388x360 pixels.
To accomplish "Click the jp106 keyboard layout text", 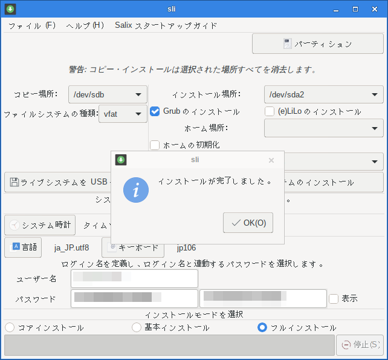I will click(x=186, y=248).
